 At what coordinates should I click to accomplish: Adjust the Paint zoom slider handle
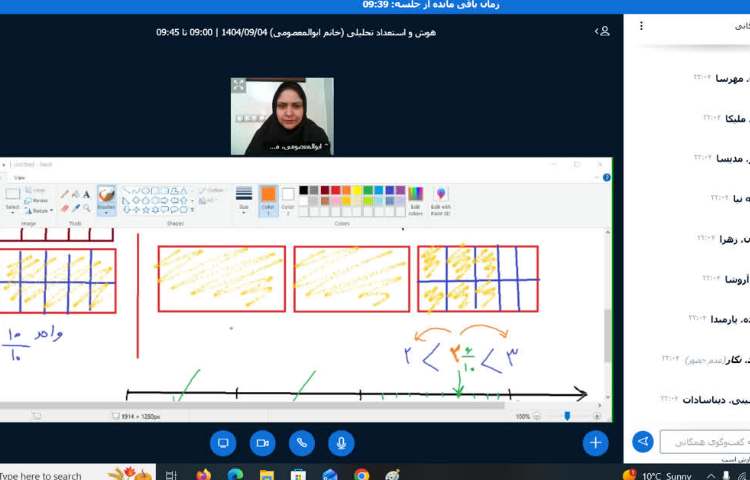point(567,416)
